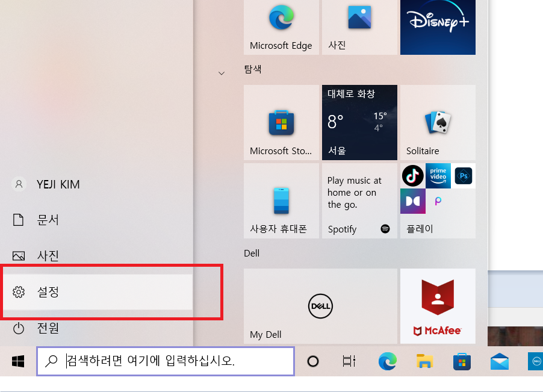Open File Explorer from the taskbar
The height and width of the screenshot is (392, 543).
point(425,361)
